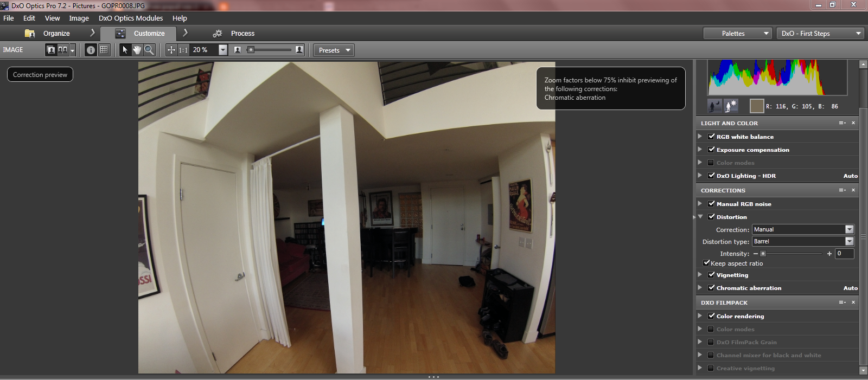Image resolution: width=868 pixels, height=380 pixels.
Task: Set zoom to 1:1
Action: [x=183, y=50]
